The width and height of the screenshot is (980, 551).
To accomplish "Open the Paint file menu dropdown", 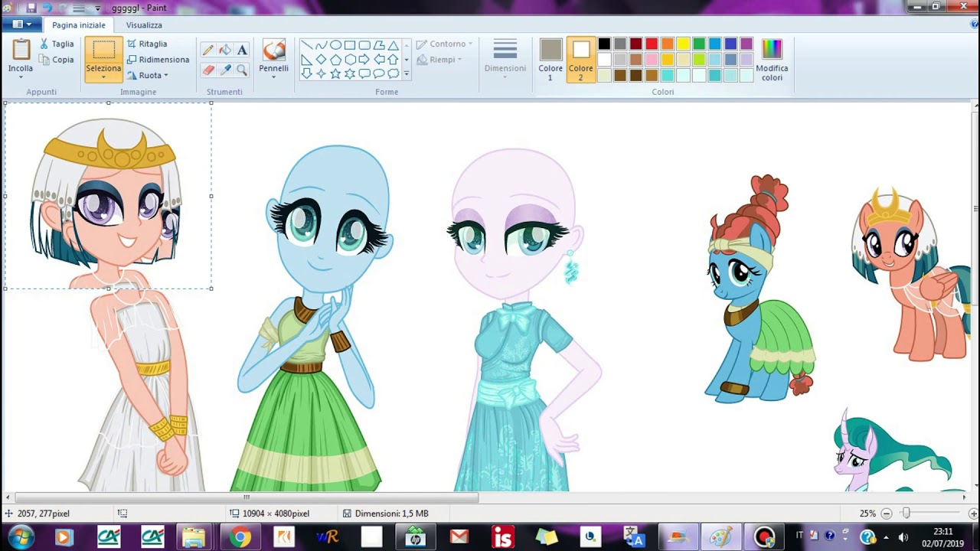I will tap(21, 24).
